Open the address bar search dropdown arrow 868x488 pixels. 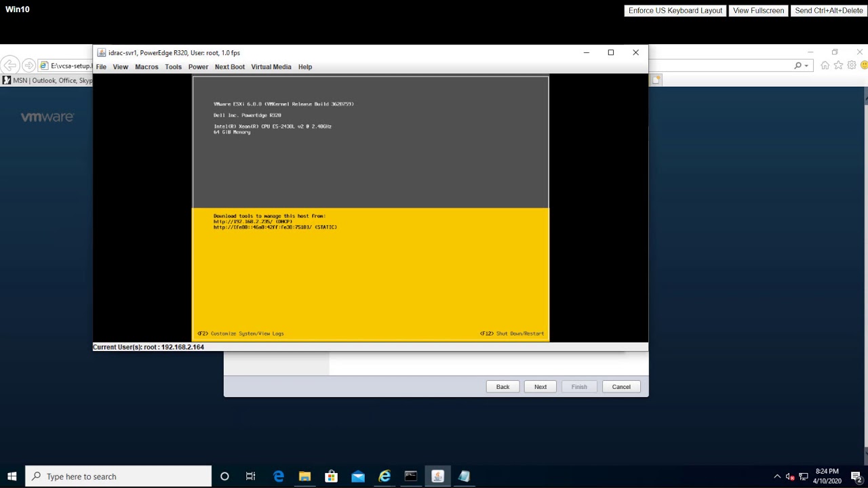tap(806, 66)
